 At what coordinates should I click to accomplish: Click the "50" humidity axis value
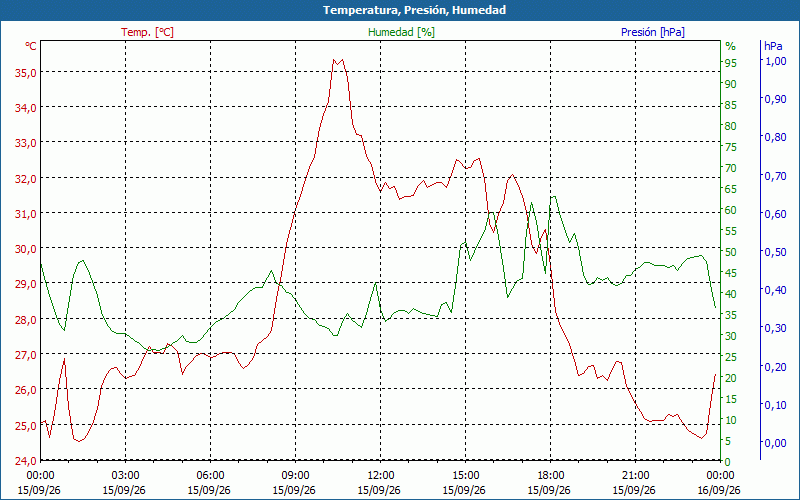tap(731, 252)
